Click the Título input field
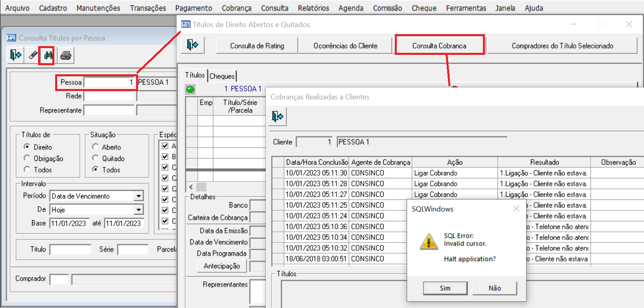 [71, 250]
